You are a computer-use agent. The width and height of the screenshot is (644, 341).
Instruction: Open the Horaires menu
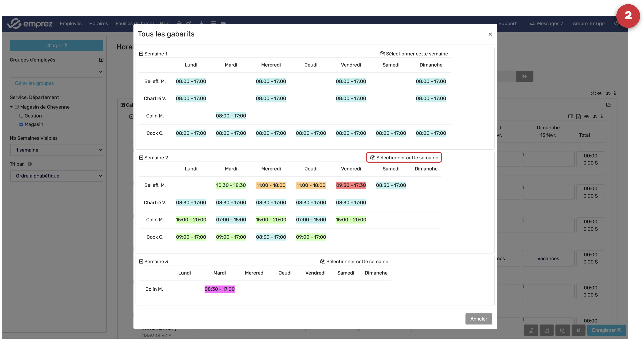coord(99,23)
